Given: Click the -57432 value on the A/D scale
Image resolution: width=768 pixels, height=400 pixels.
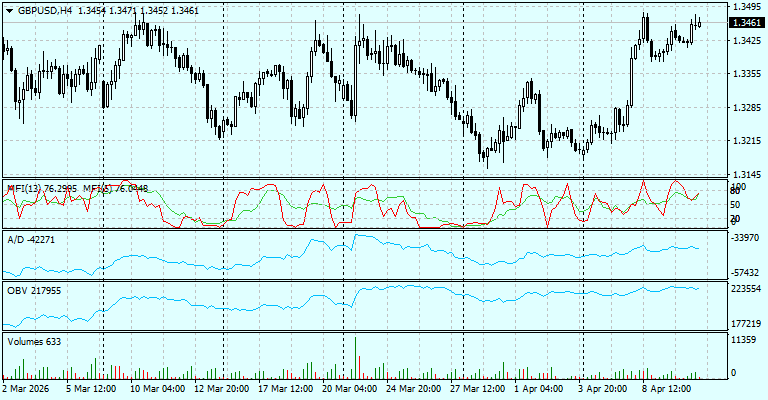Looking at the screenshot, I should 746,273.
